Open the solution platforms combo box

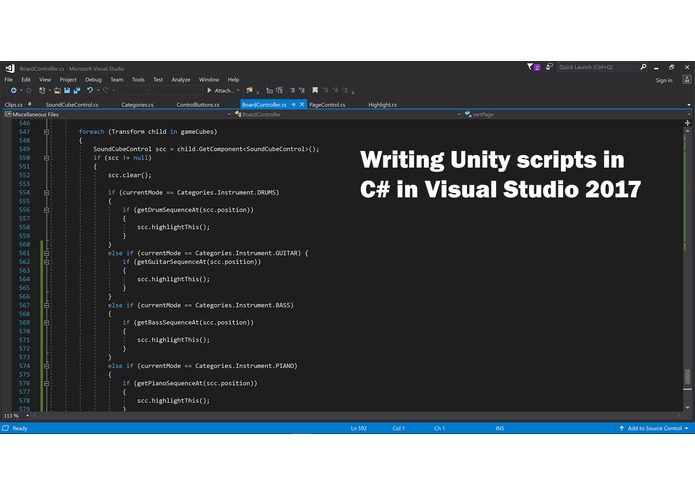(178, 90)
